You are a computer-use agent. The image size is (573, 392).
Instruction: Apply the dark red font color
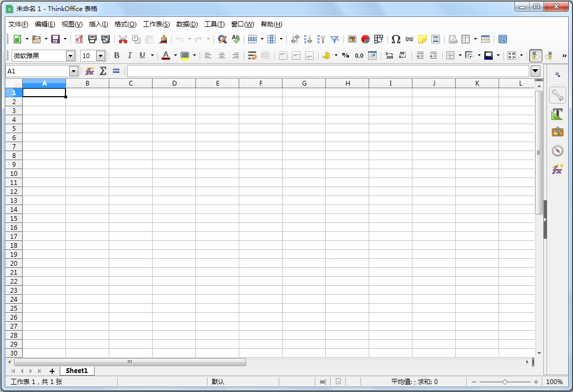pyautogui.click(x=165, y=55)
